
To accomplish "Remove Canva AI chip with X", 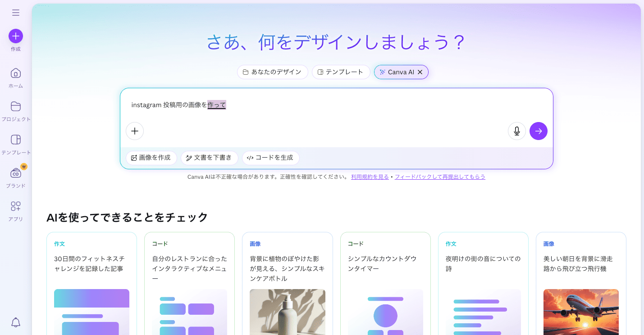I will (x=420, y=72).
